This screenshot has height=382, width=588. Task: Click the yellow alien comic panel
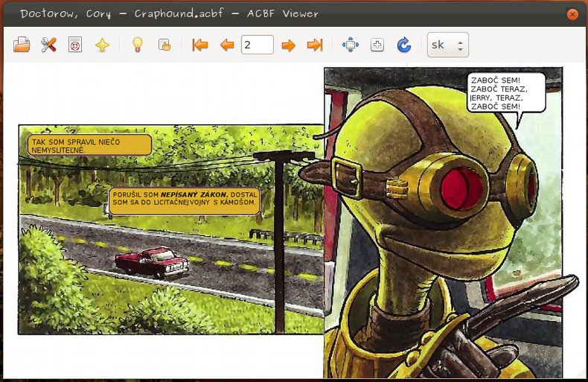point(444,223)
